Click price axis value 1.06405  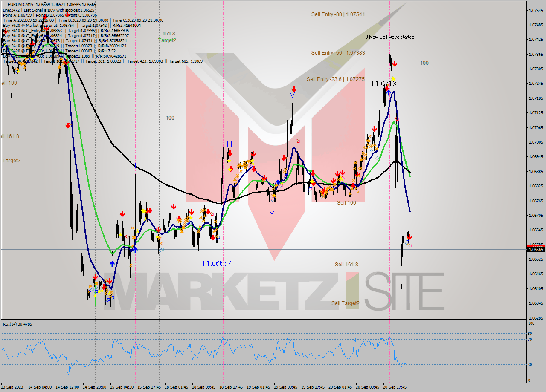click(536, 288)
